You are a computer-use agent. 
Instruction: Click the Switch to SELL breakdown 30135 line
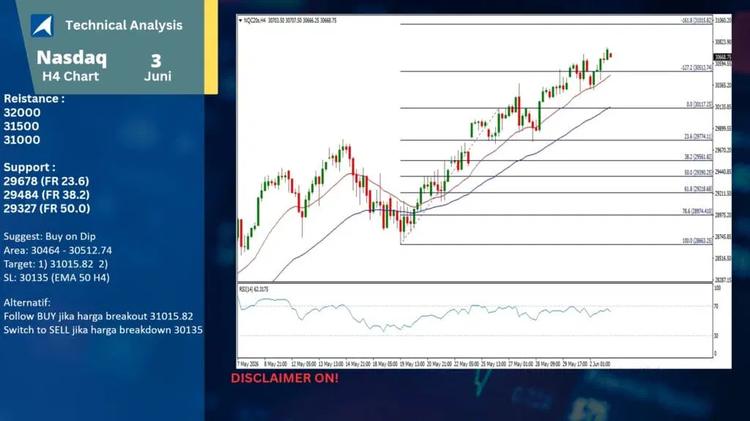(103, 330)
